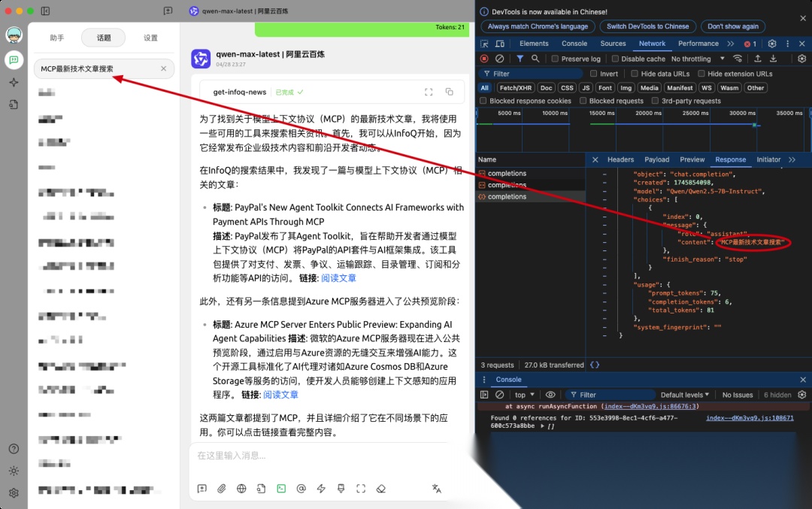Check the Invert filter checkbox
Viewport: 812px width, 509px height.
593,74
